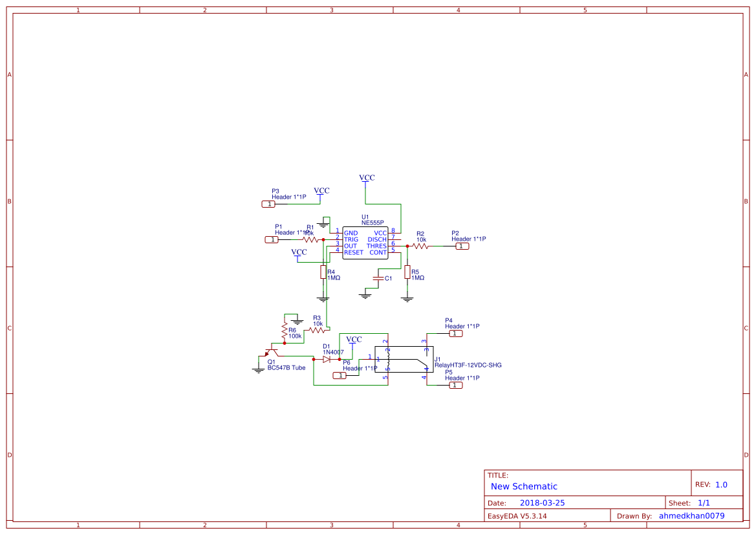Image resolution: width=756 pixels, height=535 pixels.
Task: Select the P6 Header pin pad
Action: tap(340, 376)
